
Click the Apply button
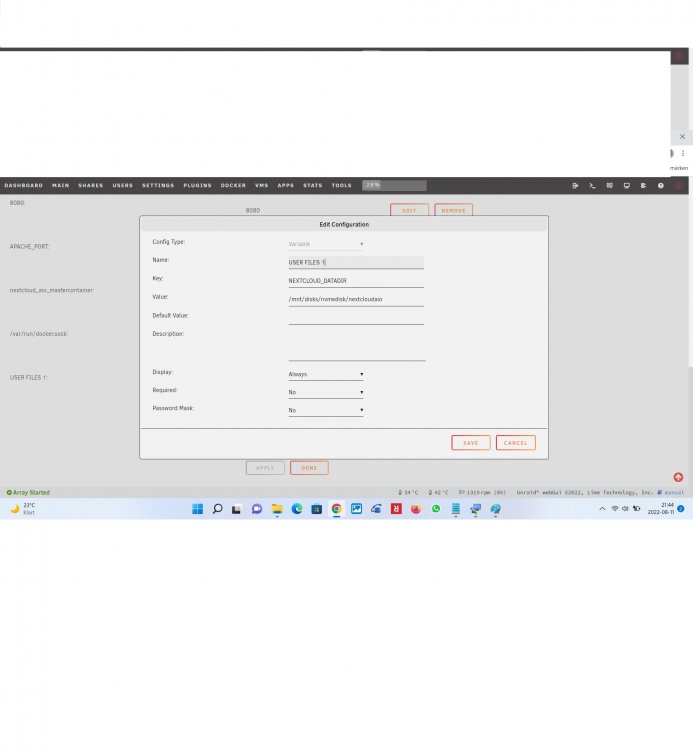click(265, 468)
